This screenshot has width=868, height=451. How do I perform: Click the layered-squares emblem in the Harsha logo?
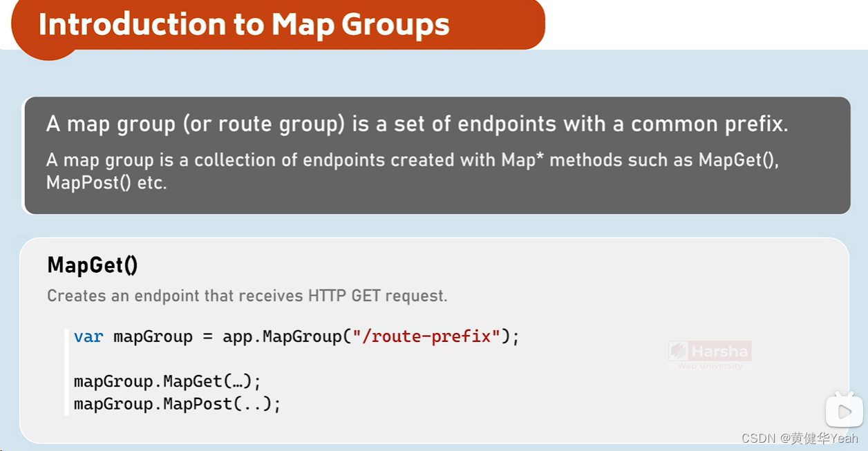coord(677,351)
